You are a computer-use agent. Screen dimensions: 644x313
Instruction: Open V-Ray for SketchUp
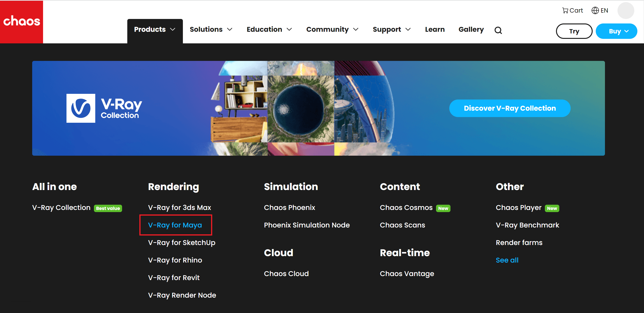coord(181,243)
